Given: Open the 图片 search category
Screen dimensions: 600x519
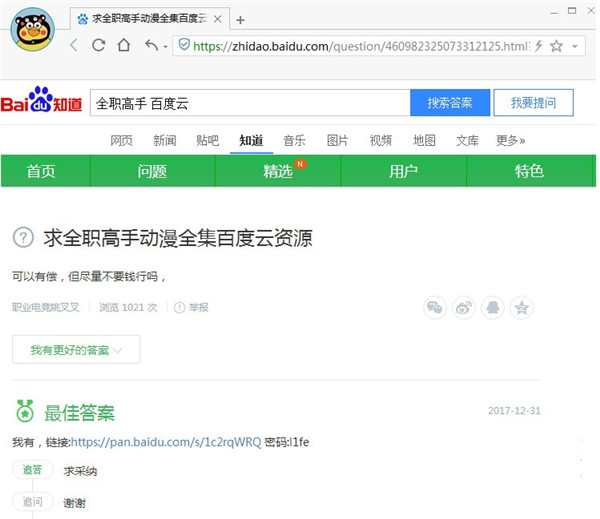Looking at the screenshot, I should 338,140.
